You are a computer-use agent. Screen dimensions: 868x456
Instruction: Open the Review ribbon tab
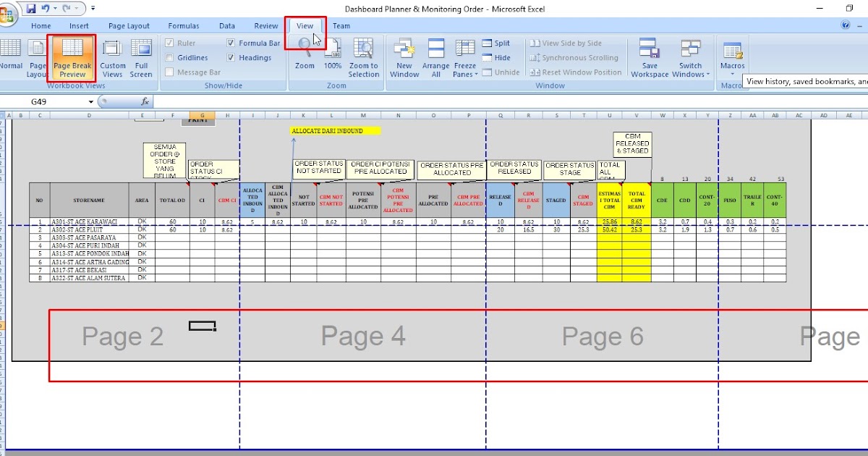pos(266,26)
